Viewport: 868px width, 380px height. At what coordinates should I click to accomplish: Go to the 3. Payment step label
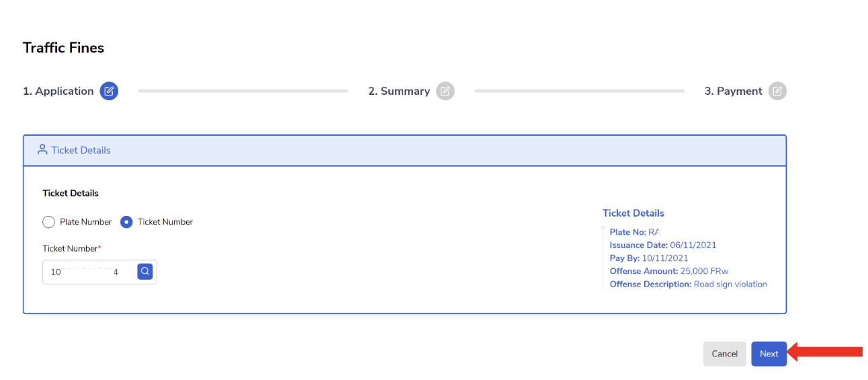coord(733,91)
